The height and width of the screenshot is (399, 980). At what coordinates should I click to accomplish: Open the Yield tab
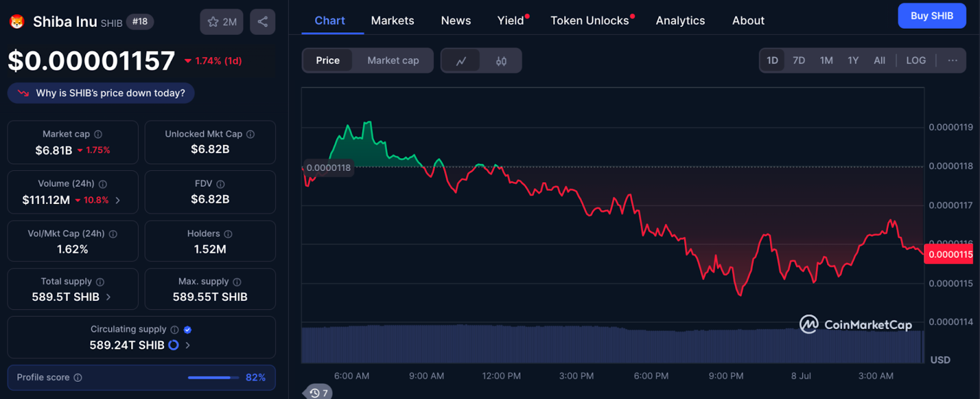(x=511, y=21)
